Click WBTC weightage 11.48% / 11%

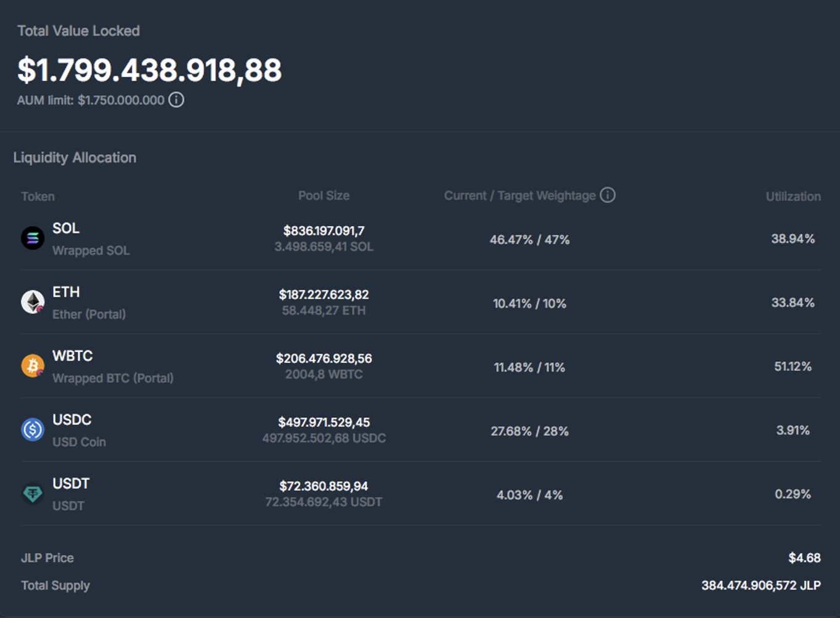coord(529,367)
